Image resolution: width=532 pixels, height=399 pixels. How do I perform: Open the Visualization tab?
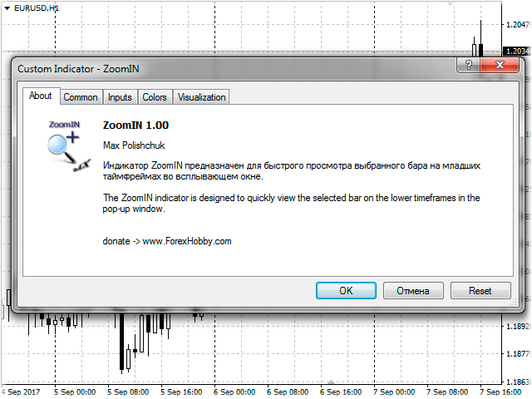point(201,97)
